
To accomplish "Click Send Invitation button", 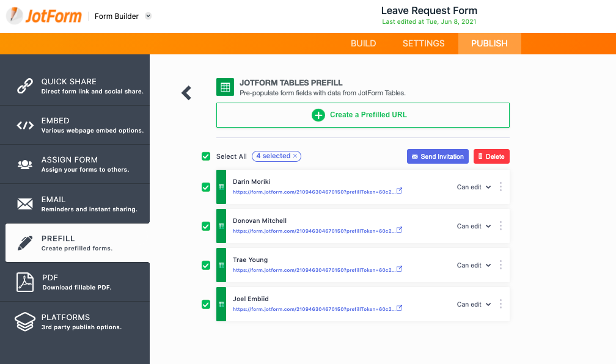I will (438, 156).
